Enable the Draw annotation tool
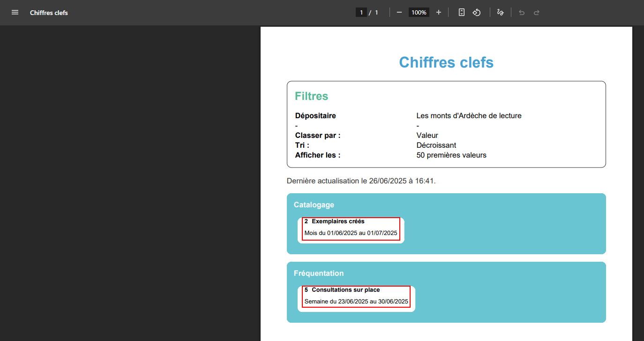Image resolution: width=644 pixels, height=341 pixels. (x=500, y=12)
